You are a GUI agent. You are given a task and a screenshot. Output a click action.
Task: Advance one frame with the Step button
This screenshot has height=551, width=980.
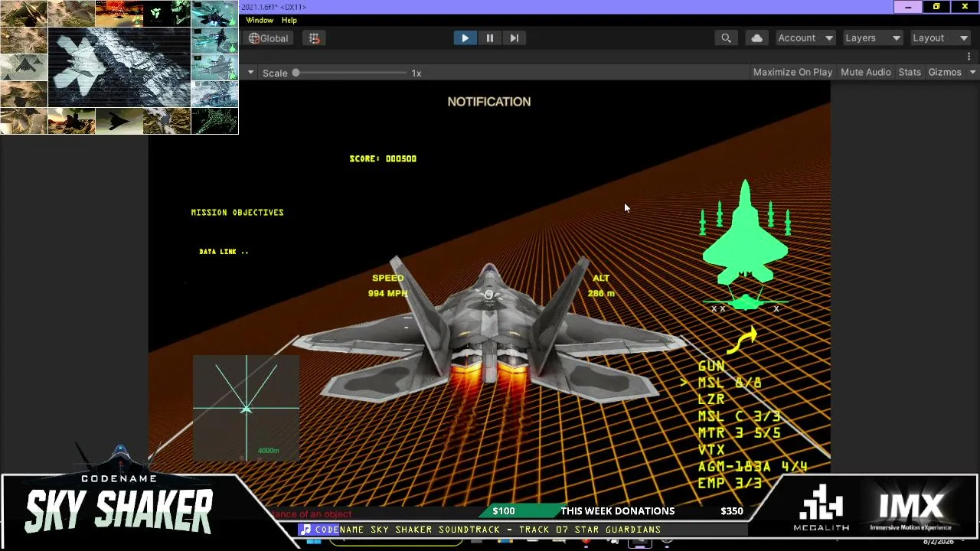[514, 38]
